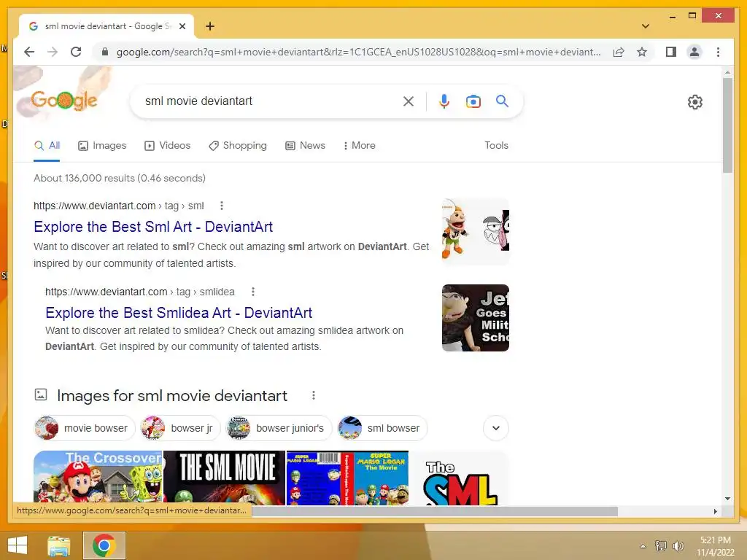Go back with the browser back arrow
The image size is (747, 560).
(29, 52)
